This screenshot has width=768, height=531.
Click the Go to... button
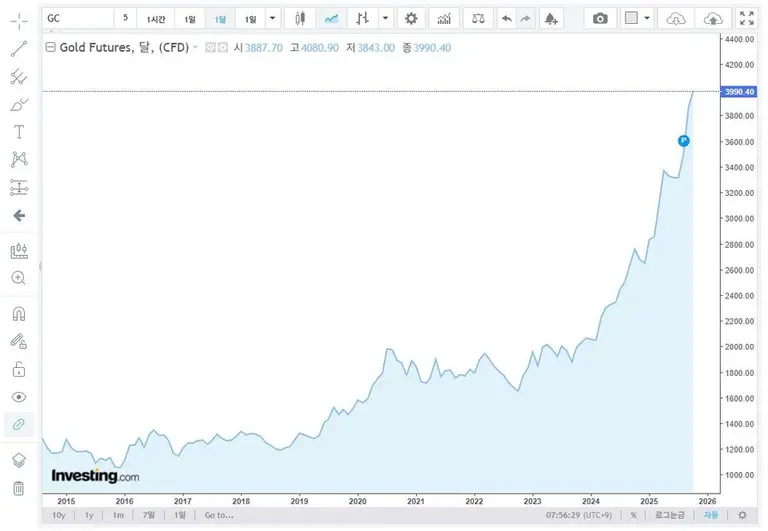[218, 515]
